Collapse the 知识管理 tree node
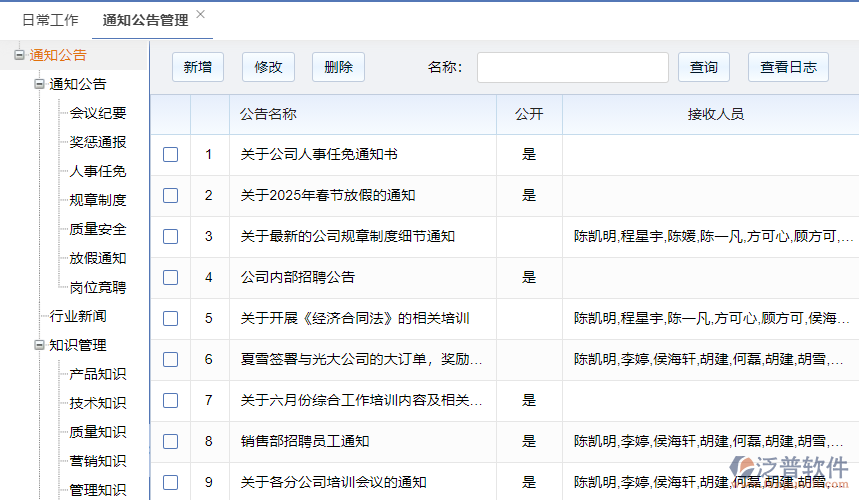This screenshot has width=859, height=500. click(x=39, y=346)
